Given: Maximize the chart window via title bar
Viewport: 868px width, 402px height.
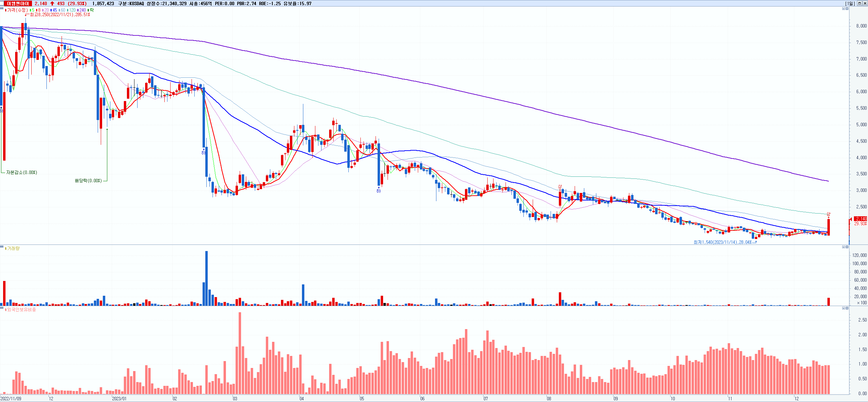Looking at the screenshot, I should pos(859,3).
